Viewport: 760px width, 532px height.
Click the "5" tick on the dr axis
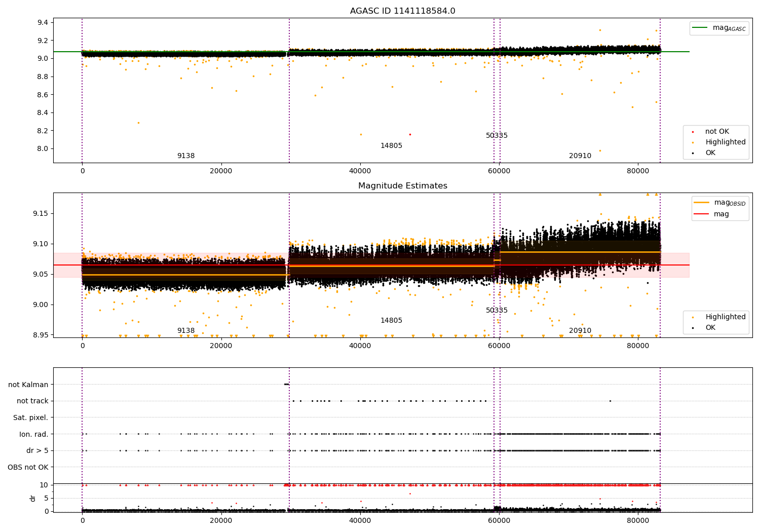pyautogui.click(x=46, y=498)
